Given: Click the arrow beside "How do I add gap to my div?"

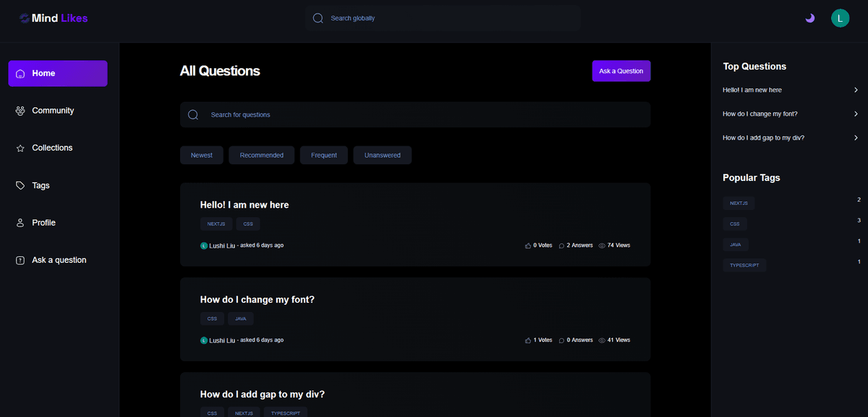Looking at the screenshot, I should [856, 138].
